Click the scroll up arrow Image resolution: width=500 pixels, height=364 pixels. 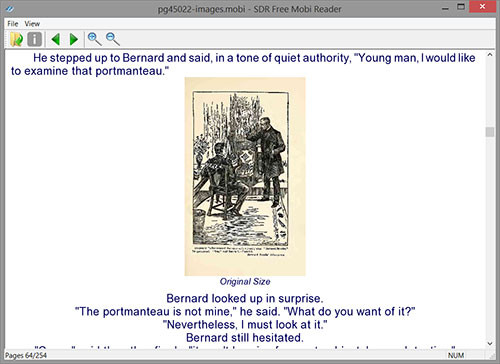490,55
